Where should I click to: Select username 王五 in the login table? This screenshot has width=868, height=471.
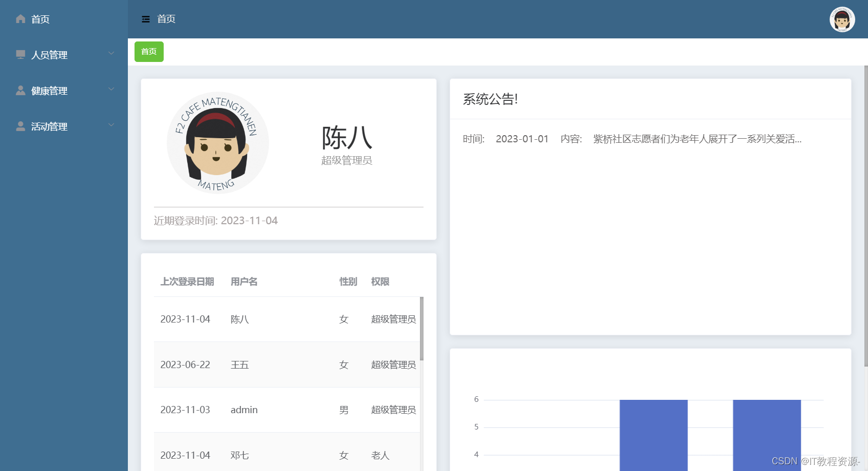pos(240,365)
